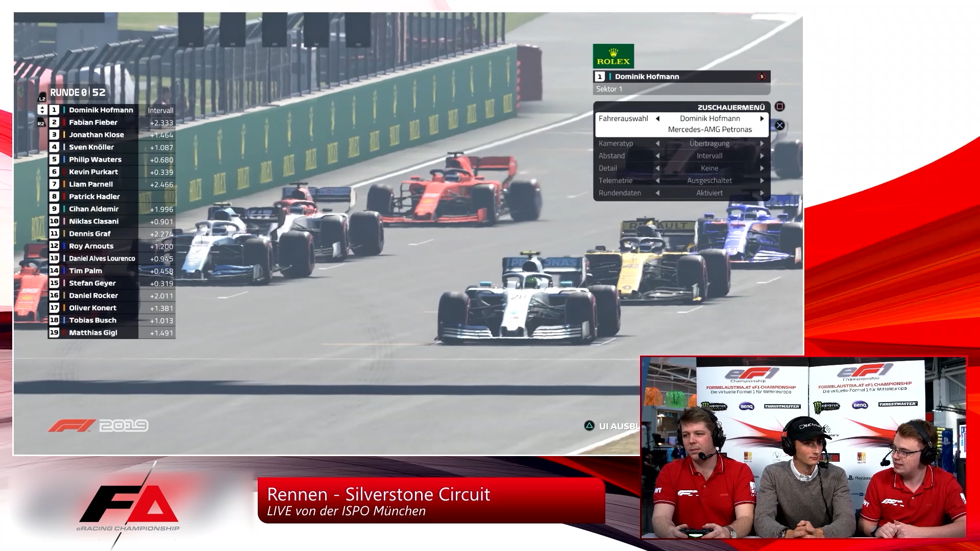Click the leaderboard up-down scroll arrows icon
The height and width of the screenshot is (551, 980).
pos(42,110)
